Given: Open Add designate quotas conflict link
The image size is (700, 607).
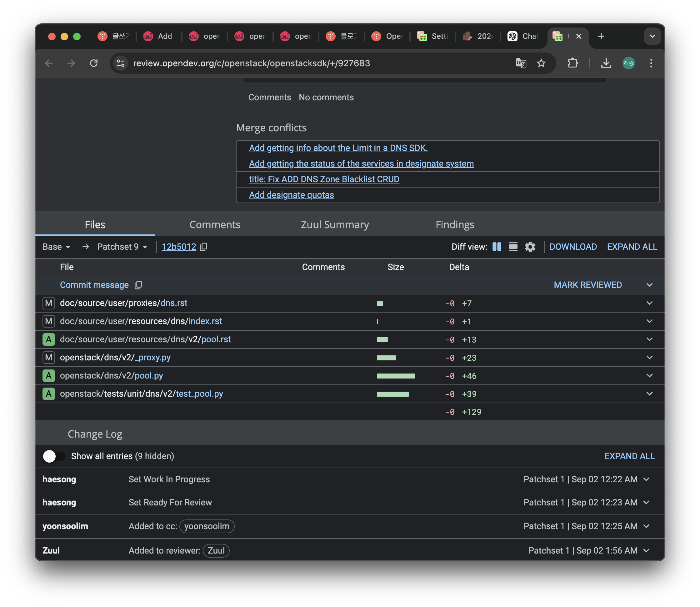Looking at the screenshot, I should click(x=291, y=195).
